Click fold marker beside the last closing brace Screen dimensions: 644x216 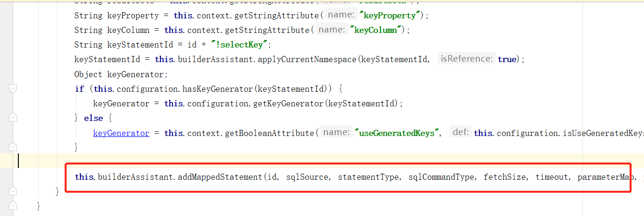13,206
